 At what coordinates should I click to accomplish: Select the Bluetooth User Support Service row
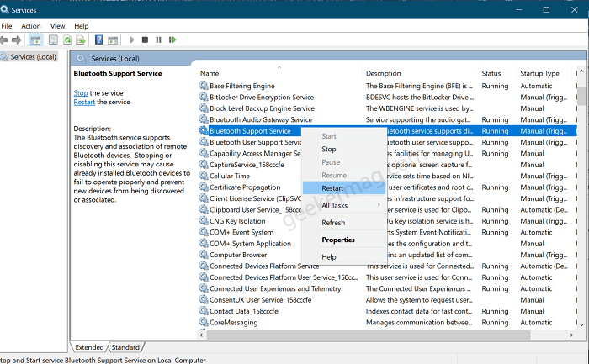pos(387,142)
